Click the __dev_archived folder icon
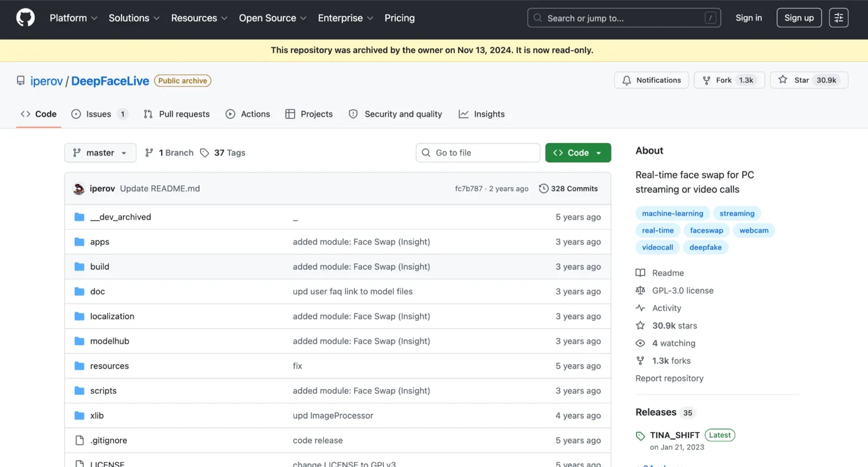The image size is (868, 467). tap(79, 217)
